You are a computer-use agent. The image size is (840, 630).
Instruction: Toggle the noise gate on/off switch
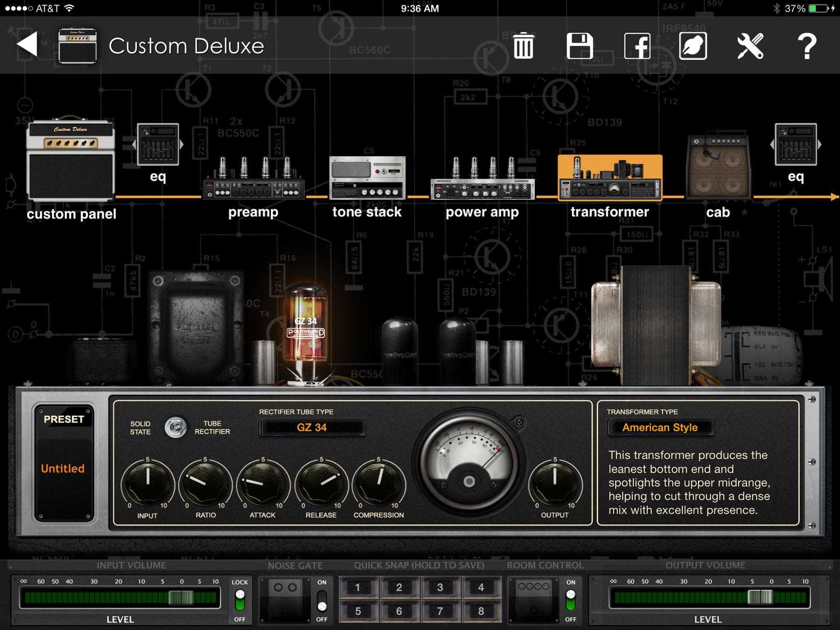tap(322, 601)
